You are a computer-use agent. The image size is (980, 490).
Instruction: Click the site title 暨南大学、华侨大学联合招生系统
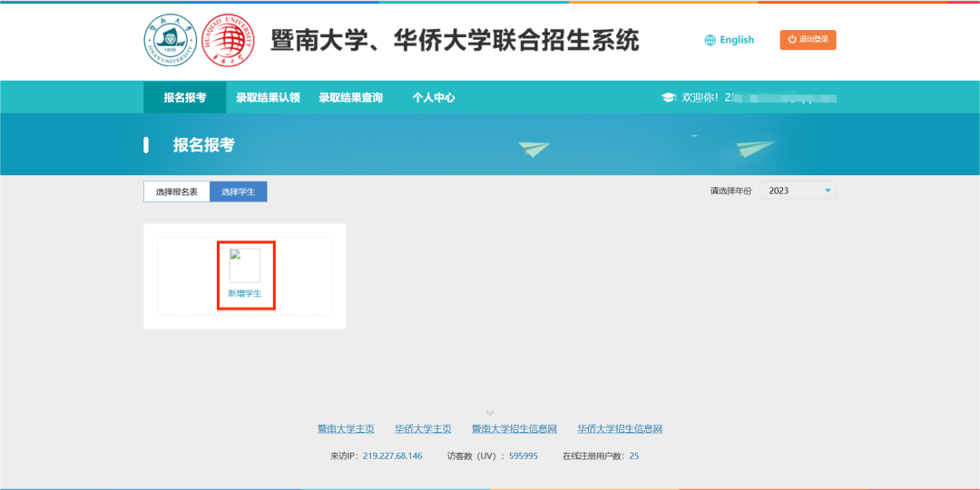455,41
